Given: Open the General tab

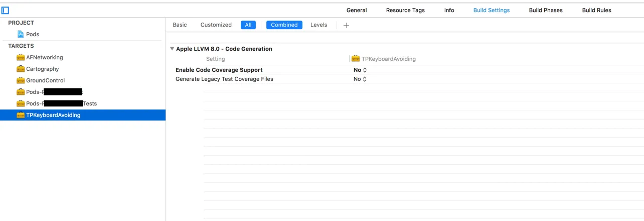Looking at the screenshot, I should click(357, 10).
